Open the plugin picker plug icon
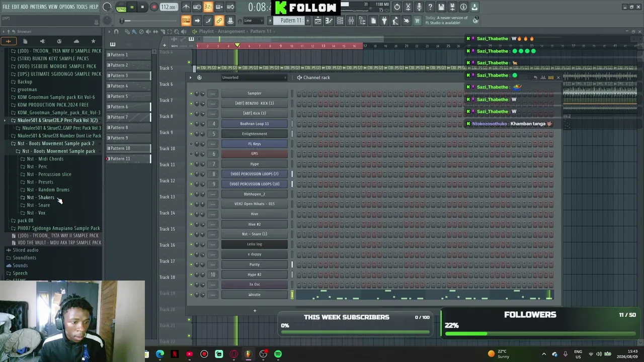Screen dimensions: 644x362 click(384, 21)
